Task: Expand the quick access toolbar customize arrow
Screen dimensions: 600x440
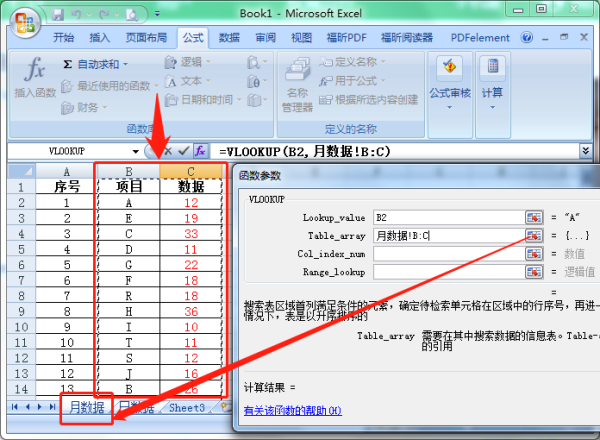Action: [157, 14]
